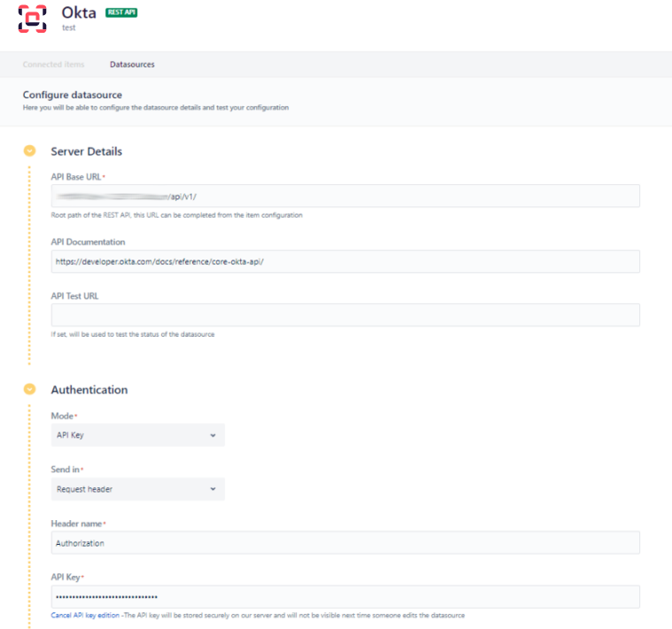
Task: Select the Datasources tab
Action: pos(132,65)
